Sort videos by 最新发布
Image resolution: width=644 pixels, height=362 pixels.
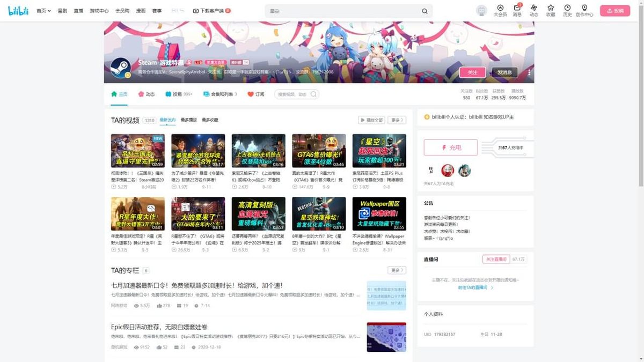pyautogui.click(x=167, y=120)
